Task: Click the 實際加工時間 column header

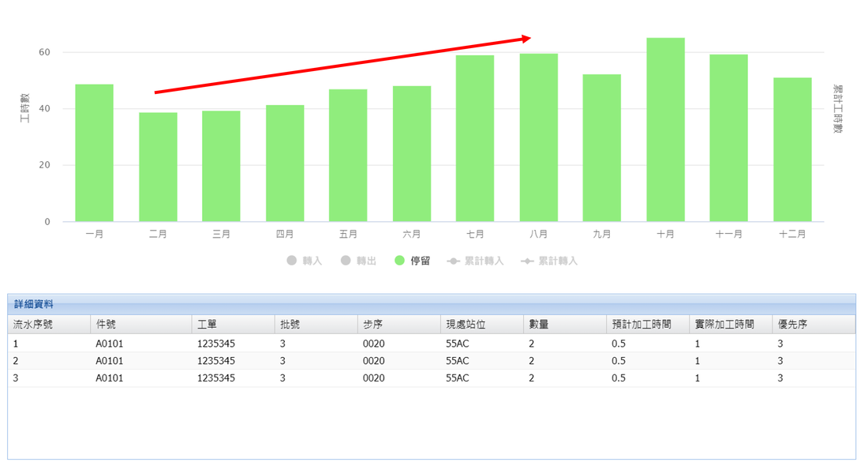Action: point(731,325)
